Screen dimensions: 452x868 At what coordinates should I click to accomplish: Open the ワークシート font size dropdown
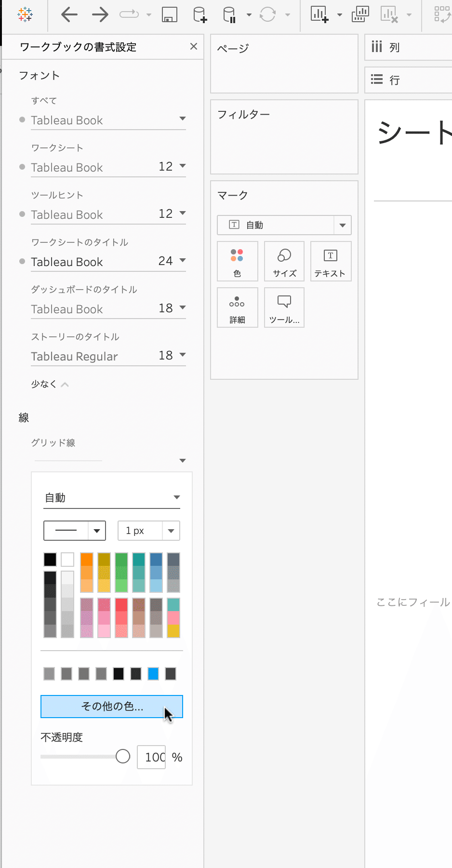[183, 166]
